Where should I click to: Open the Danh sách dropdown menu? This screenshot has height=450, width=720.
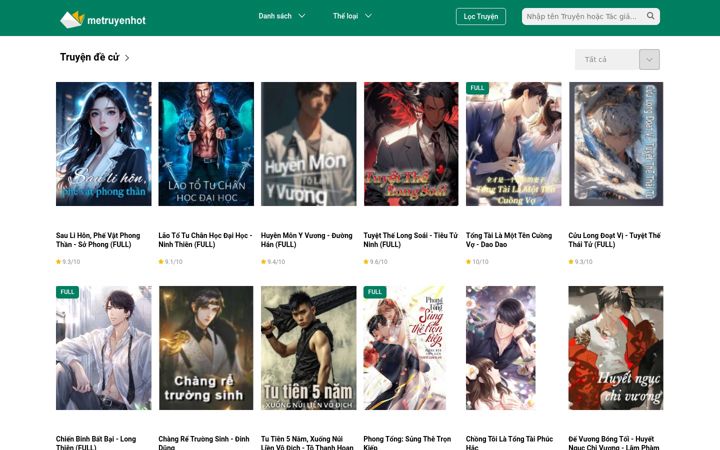tap(281, 16)
